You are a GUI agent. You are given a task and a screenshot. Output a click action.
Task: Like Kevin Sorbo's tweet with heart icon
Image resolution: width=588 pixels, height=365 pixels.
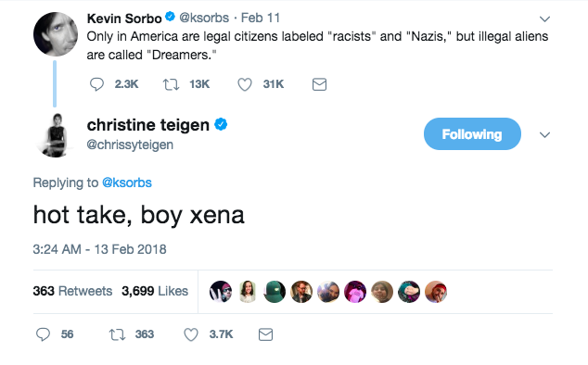tap(245, 84)
